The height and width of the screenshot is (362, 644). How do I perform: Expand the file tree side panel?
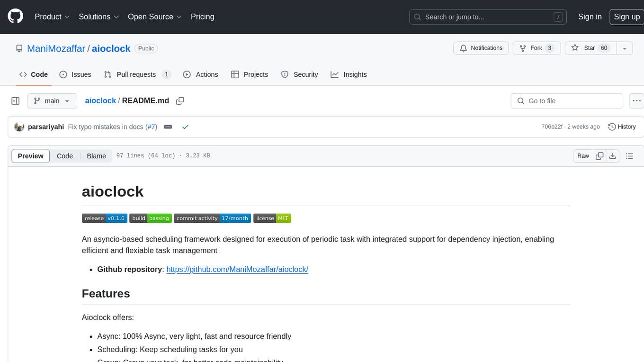[x=16, y=101]
